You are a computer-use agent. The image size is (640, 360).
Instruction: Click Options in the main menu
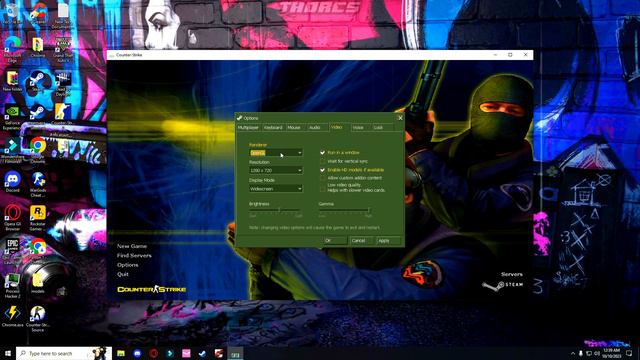click(x=127, y=265)
